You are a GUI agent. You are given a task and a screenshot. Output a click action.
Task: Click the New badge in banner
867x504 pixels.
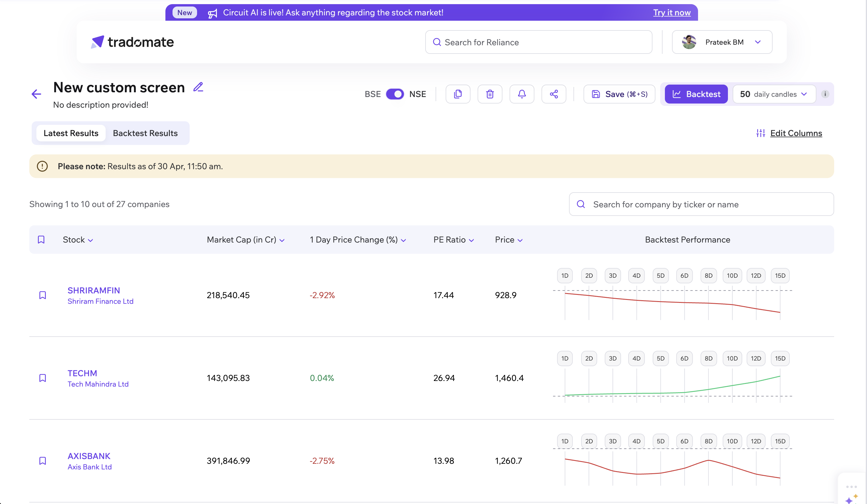pyautogui.click(x=184, y=13)
